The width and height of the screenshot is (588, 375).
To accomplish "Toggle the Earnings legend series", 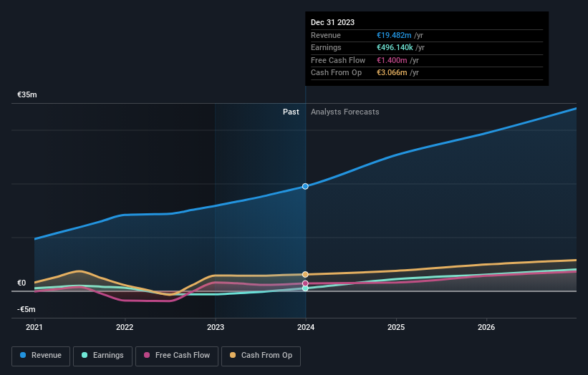I will [x=102, y=356].
